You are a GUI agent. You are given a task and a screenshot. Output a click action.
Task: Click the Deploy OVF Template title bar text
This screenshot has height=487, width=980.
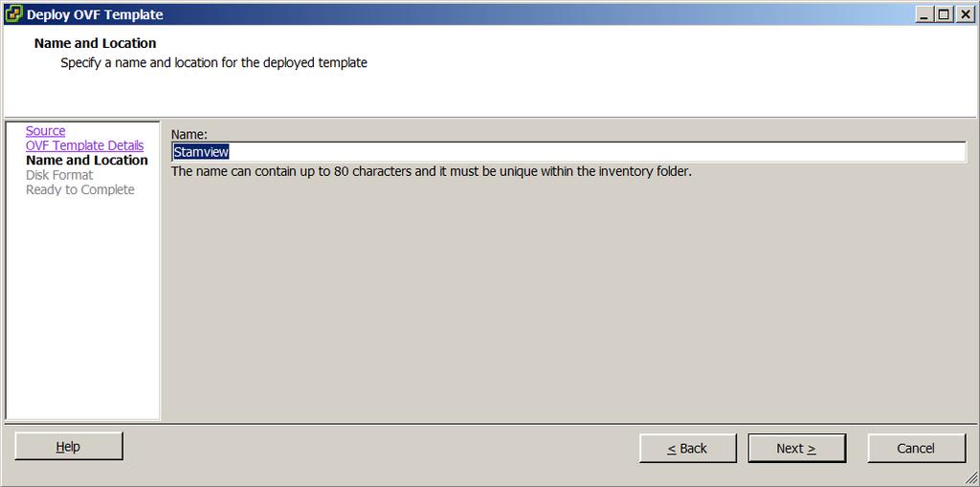(95, 15)
